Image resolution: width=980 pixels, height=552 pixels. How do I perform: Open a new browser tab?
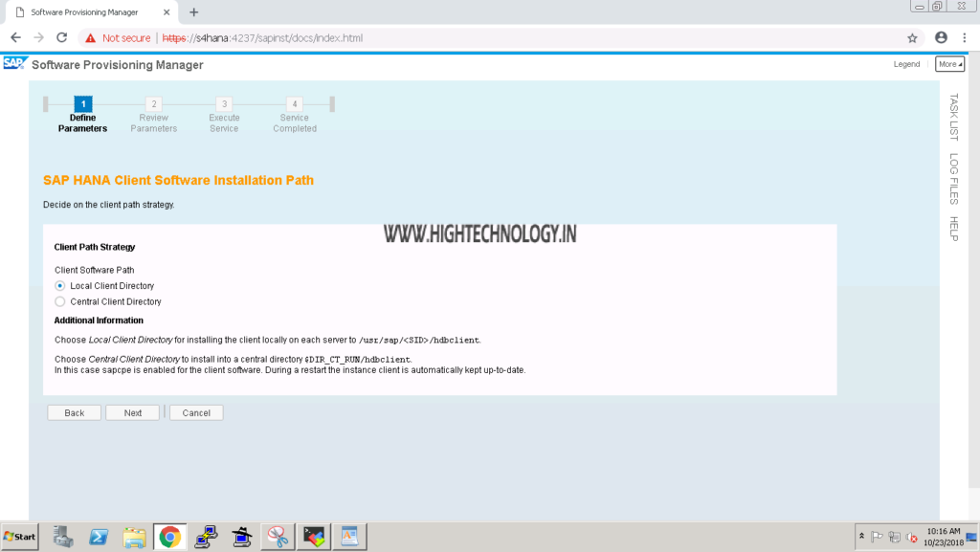point(193,12)
